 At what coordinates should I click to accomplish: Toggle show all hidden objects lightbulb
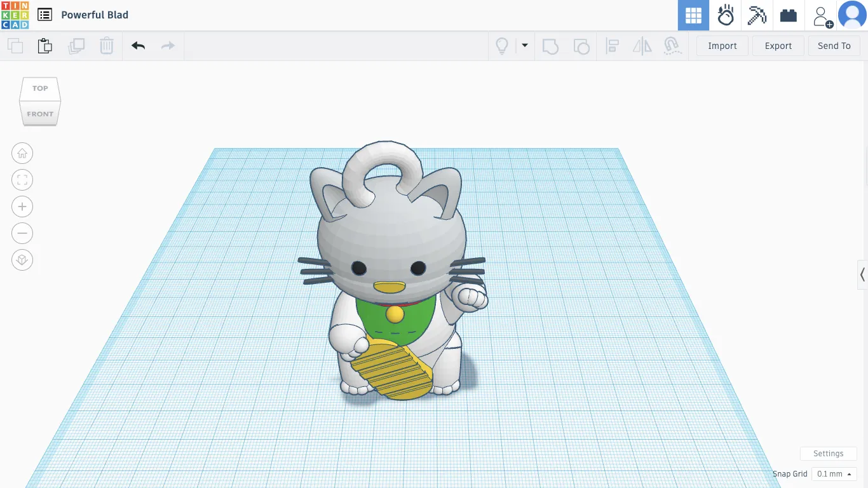[502, 46]
